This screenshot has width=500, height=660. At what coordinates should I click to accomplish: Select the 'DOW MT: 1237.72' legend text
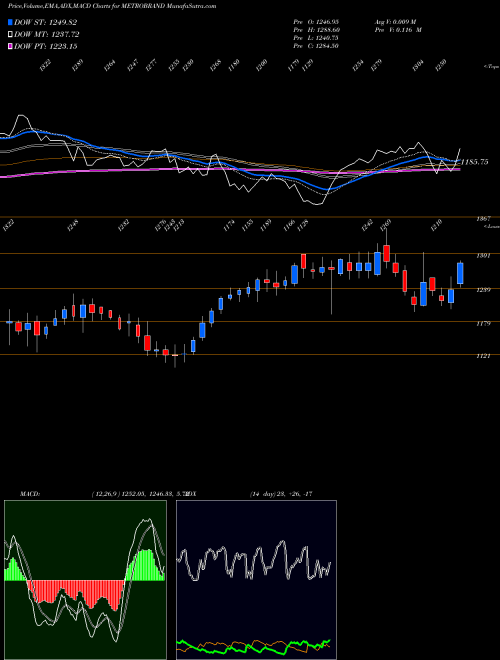click(x=46, y=34)
